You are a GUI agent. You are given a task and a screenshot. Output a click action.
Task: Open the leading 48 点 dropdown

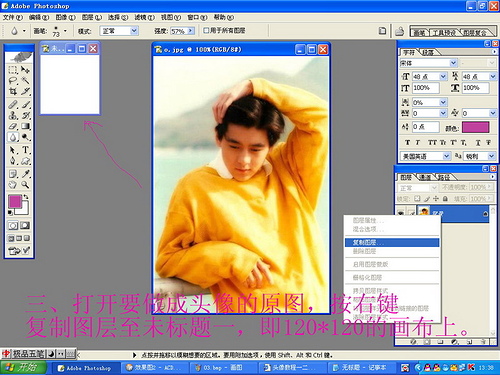[x=493, y=77]
